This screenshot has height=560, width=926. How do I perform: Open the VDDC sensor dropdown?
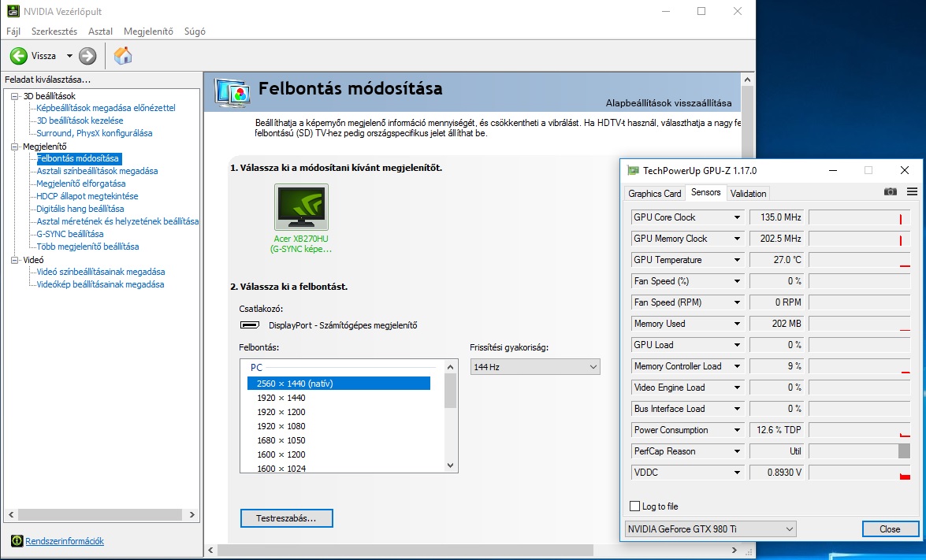(x=737, y=472)
